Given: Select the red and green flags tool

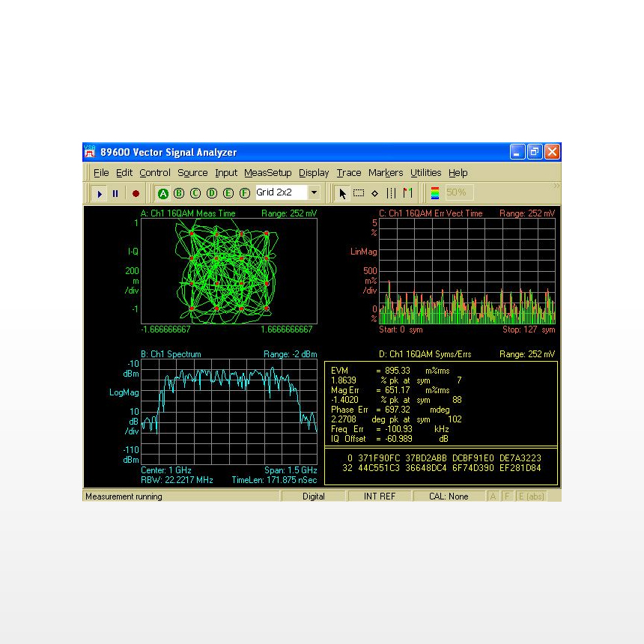Looking at the screenshot, I should (x=407, y=192).
